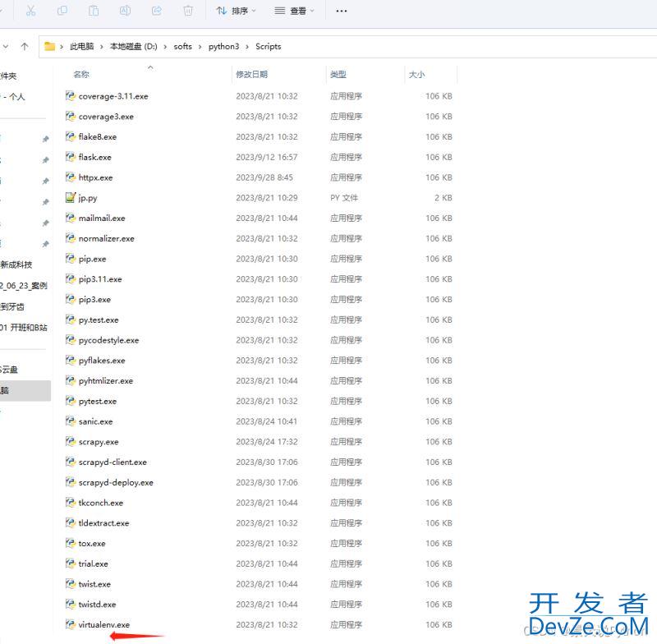Open 新成科技 in the sidebar
Screen dimensions: 657x644
16,264
